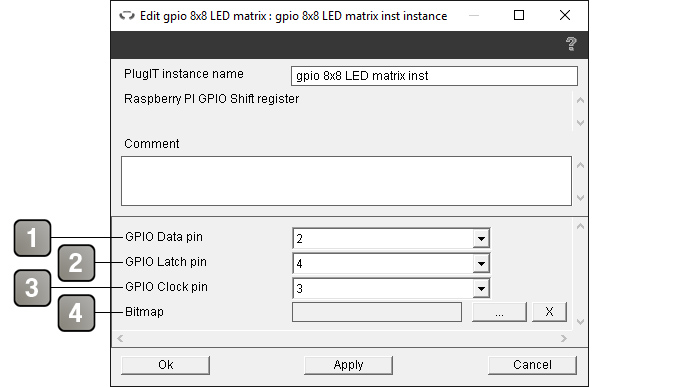Open the GPIO Clock pin dropdown

click(x=481, y=288)
